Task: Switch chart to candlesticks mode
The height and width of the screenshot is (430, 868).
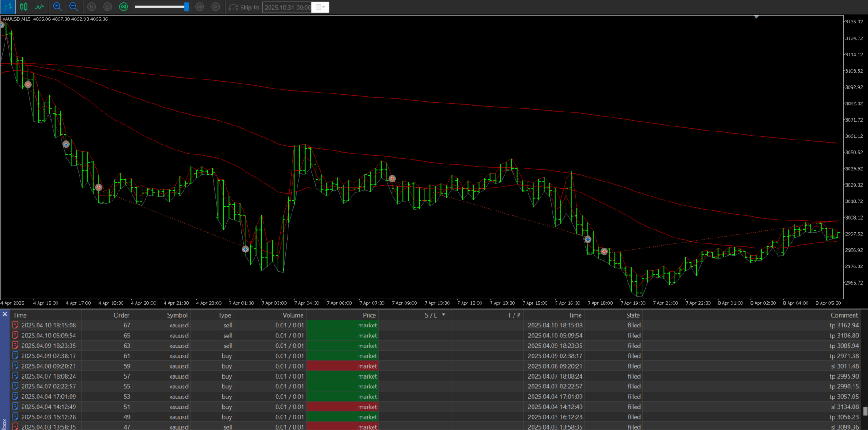Action: click(24, 7)
